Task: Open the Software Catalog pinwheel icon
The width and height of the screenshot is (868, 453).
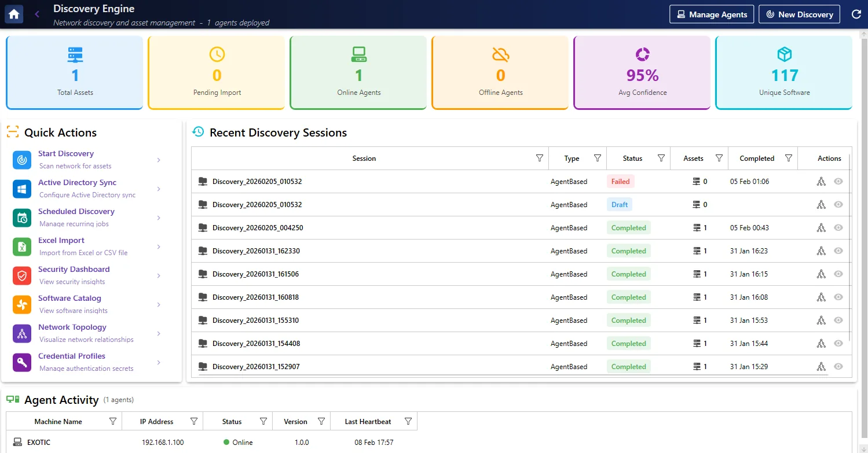Action: tap(22, 305)
